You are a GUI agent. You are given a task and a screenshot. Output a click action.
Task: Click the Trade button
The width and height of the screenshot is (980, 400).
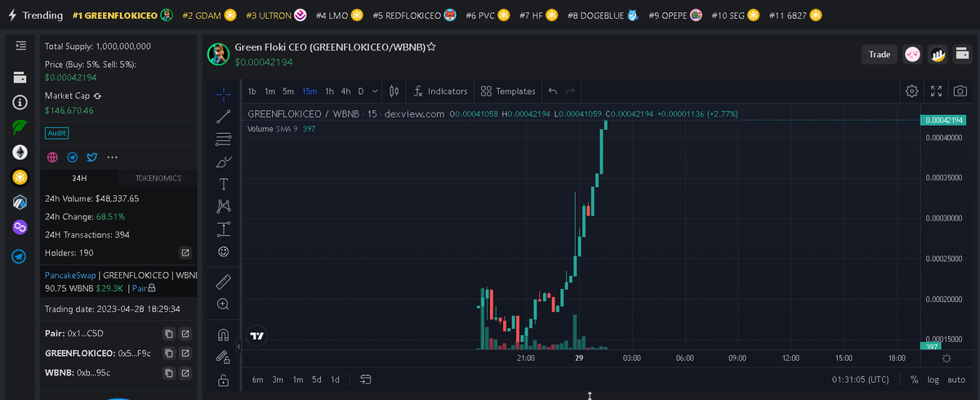[879, 55]
